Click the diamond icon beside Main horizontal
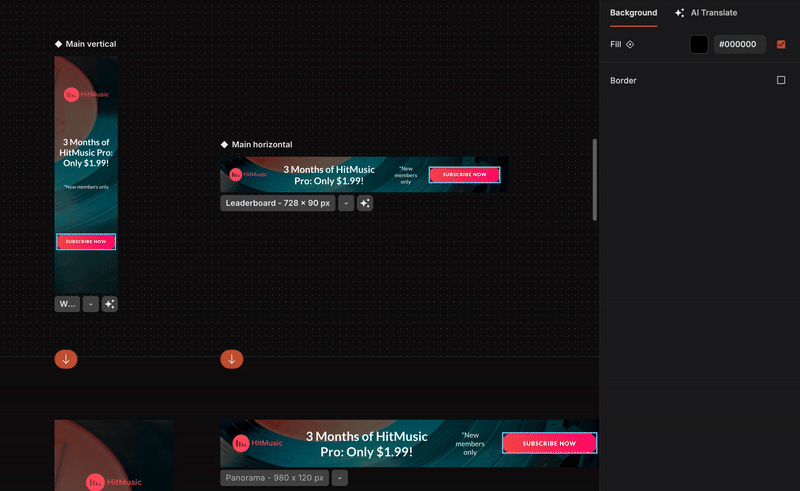Screen dimensions: 800x491 pyautogui.click(x=225, y=145)
